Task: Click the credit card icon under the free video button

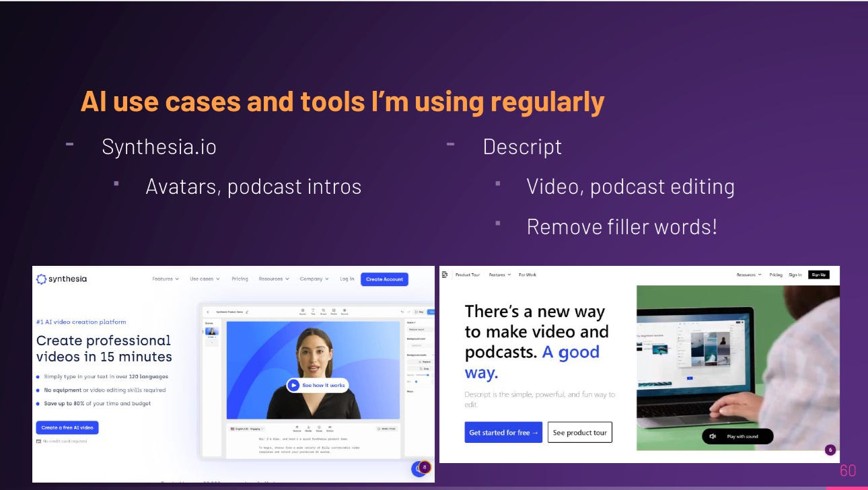Action: coord(38,441)
